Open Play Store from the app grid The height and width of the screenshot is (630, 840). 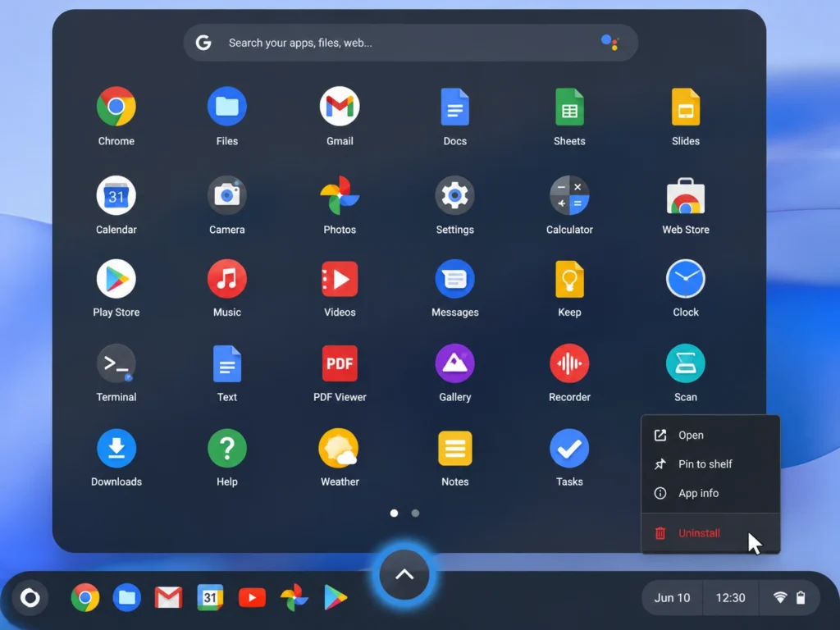pyautogui.click(x=116, y=279)
